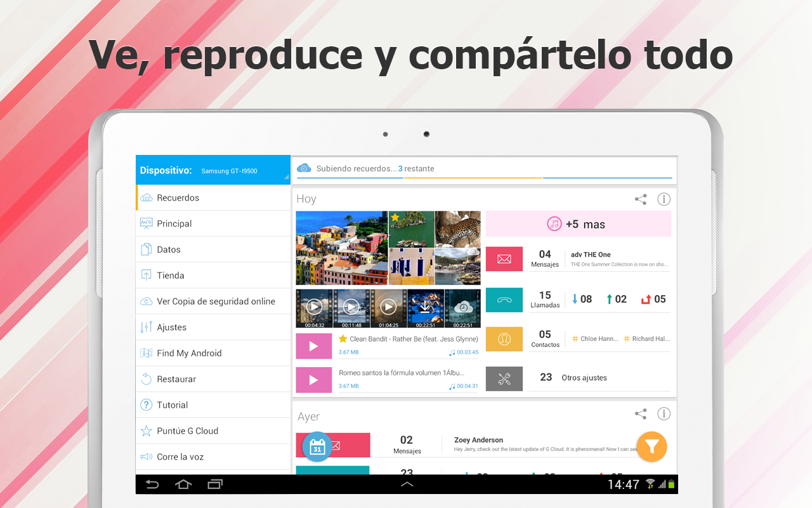The width and height of the screenshot is (812, 508).
Task: Tap the 15 Llamadas count
Action: [545, 299]
